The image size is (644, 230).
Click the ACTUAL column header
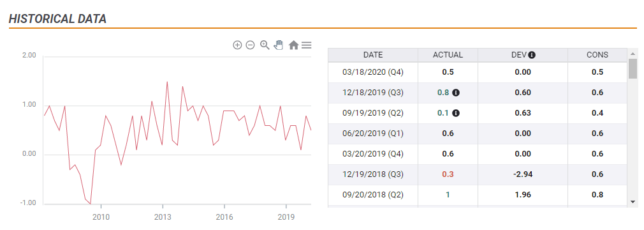point(448,55)
